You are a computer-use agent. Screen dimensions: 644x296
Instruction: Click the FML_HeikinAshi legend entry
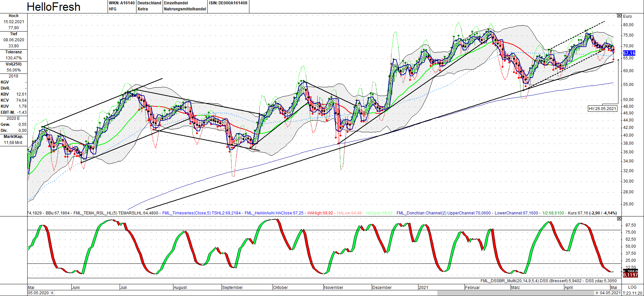pyautogui.click(x=274, y=213)
